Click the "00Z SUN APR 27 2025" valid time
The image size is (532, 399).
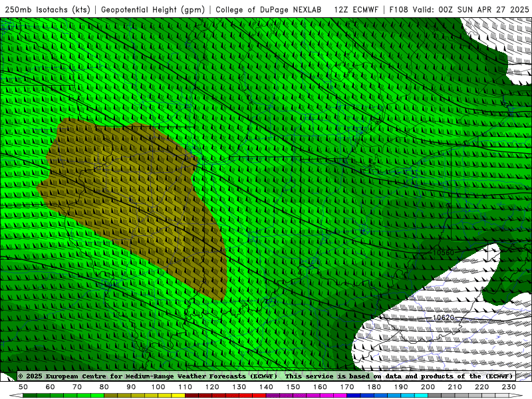(x=484, y=9)
